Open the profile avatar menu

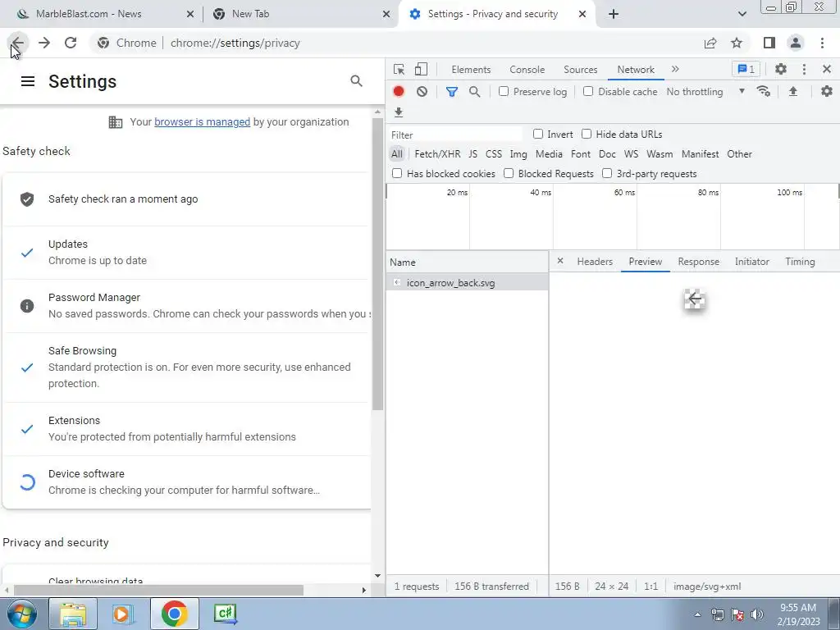pos(796,43)
